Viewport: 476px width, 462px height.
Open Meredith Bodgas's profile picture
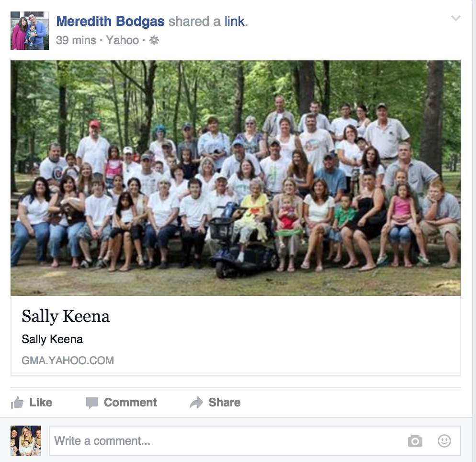[30, 30]
